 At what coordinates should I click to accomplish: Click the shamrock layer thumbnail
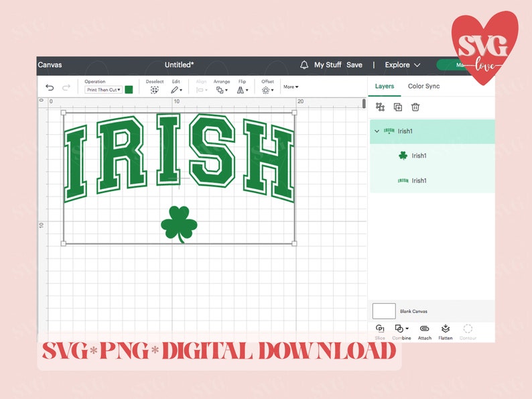pos(403,156)
